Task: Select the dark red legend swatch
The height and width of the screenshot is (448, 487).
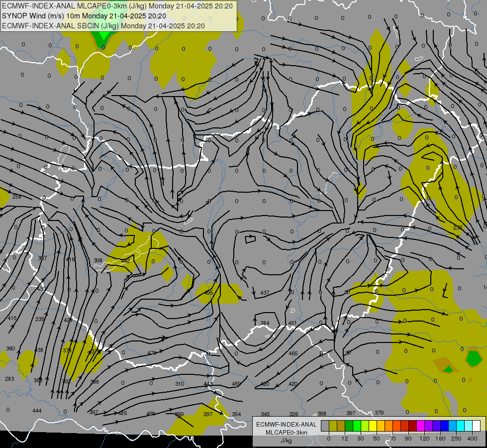Action: point(413,426)
